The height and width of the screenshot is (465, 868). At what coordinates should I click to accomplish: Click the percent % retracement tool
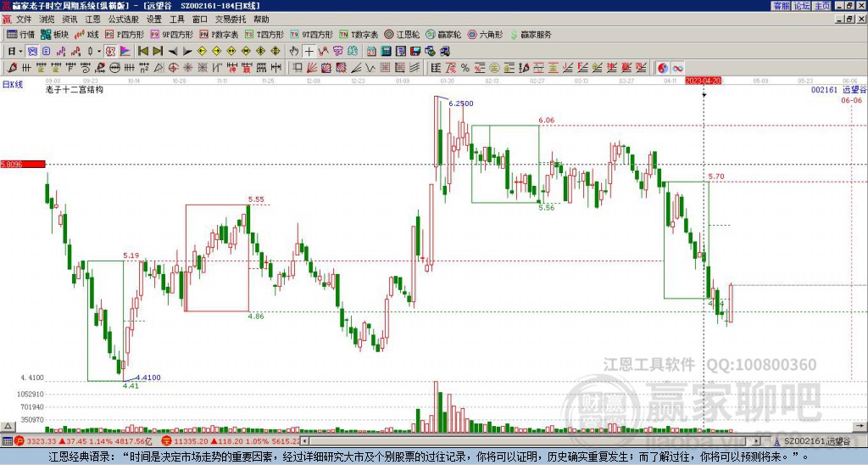coord(465,68)
